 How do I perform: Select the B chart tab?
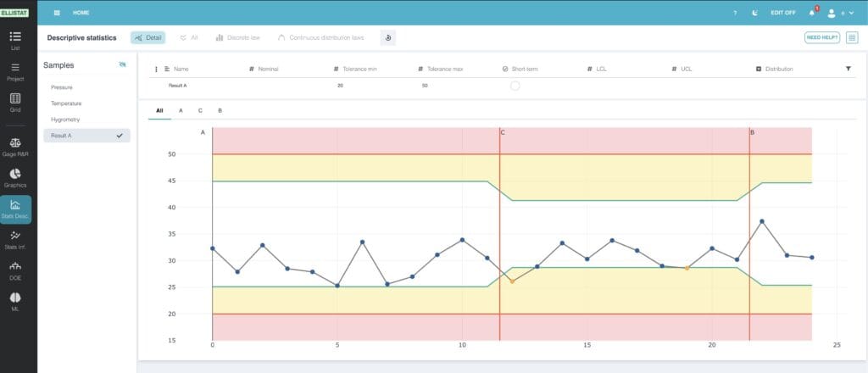[220, 111]
